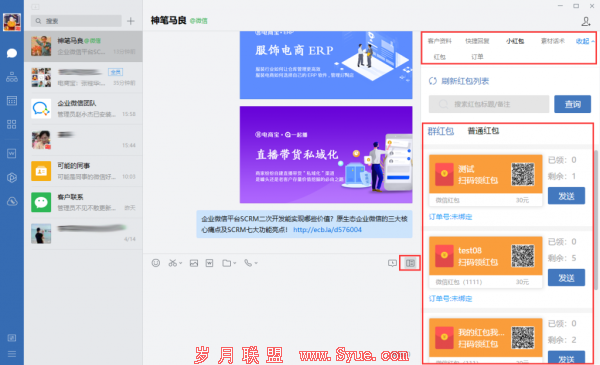Open the conversation timestamped 15:44
This screenshot has width=600, height=365.
tap(83, 140)
